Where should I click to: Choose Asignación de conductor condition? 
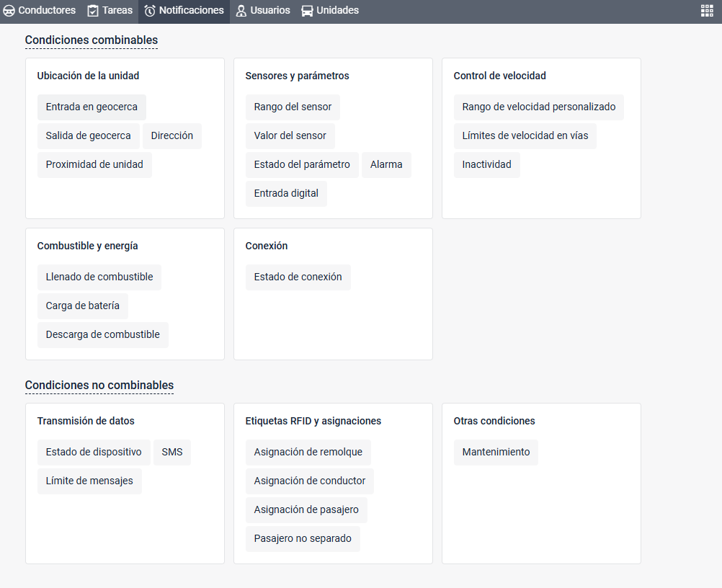coord(310,481)
